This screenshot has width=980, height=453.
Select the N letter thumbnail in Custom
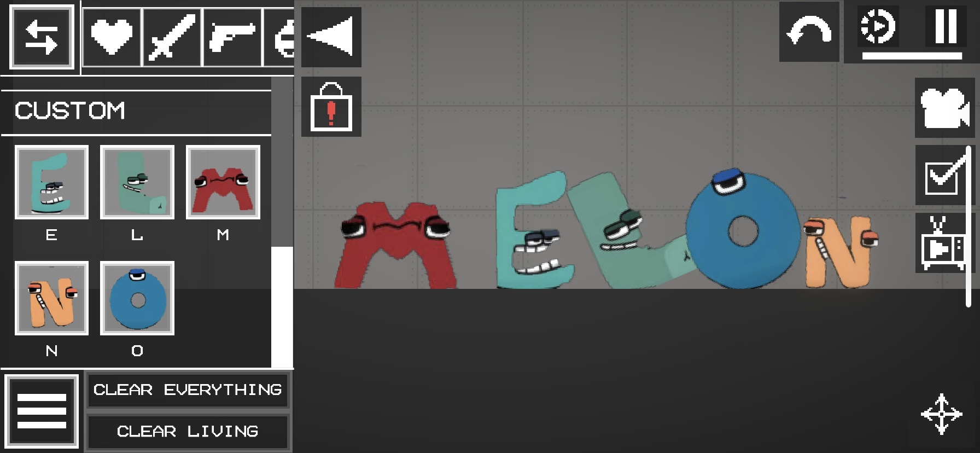tap(51, 298)
